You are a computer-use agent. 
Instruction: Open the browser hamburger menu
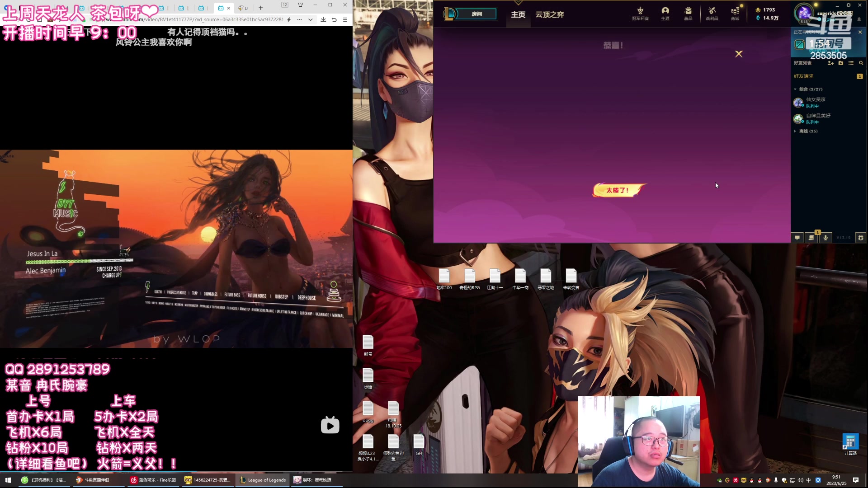[345, 19]
